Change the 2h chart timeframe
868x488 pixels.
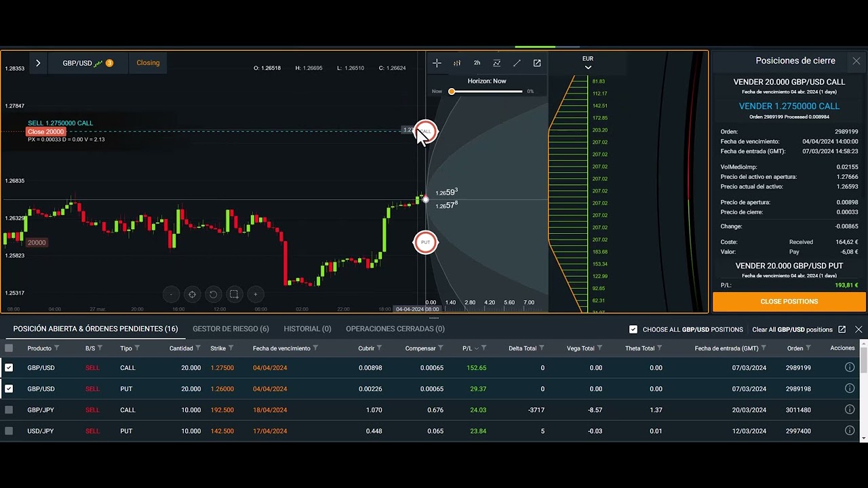(x=477, y=63)
